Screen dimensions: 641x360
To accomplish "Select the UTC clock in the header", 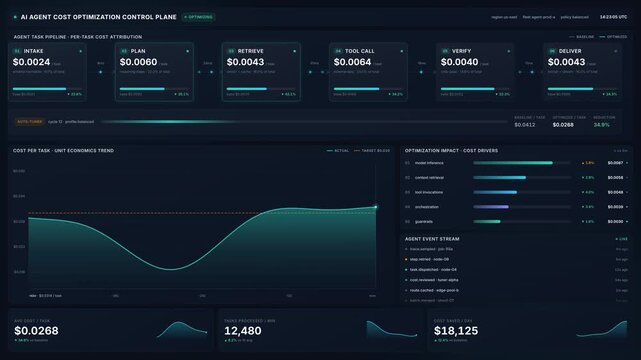I will pos(613,17).
